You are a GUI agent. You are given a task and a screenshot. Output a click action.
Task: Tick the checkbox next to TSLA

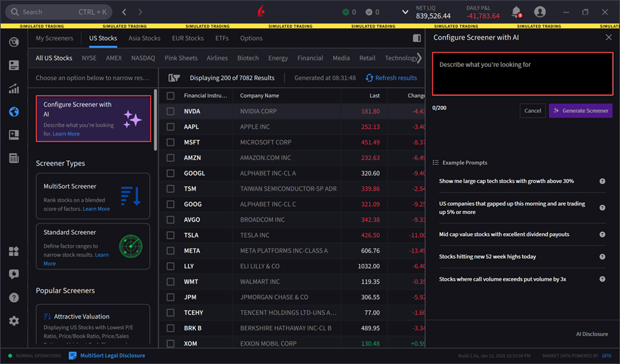[x=171, y=235]
